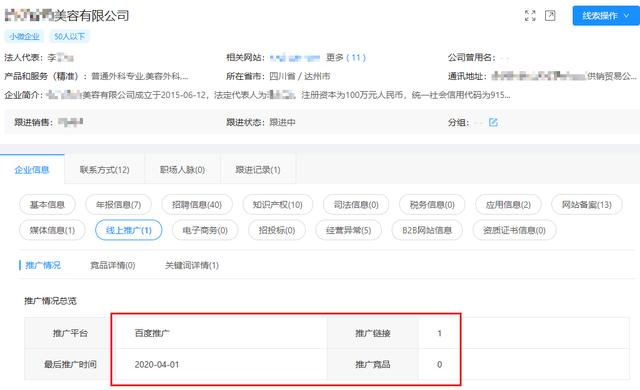The width and height of the screenshot is (640, 390).
Task: Switch to the 联系方式(12) tab
Action: [104, 170]
